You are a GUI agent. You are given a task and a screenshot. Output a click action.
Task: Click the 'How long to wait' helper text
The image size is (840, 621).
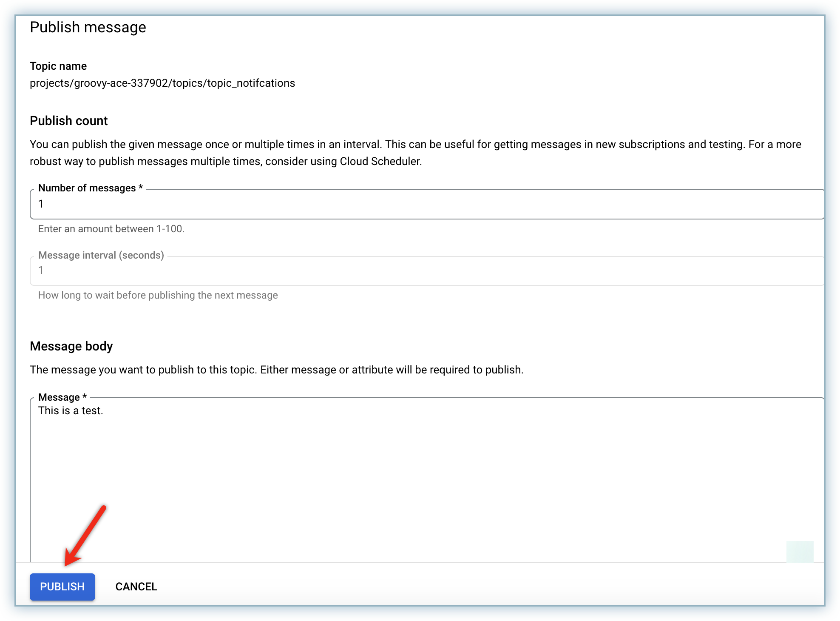click(158, 295)
